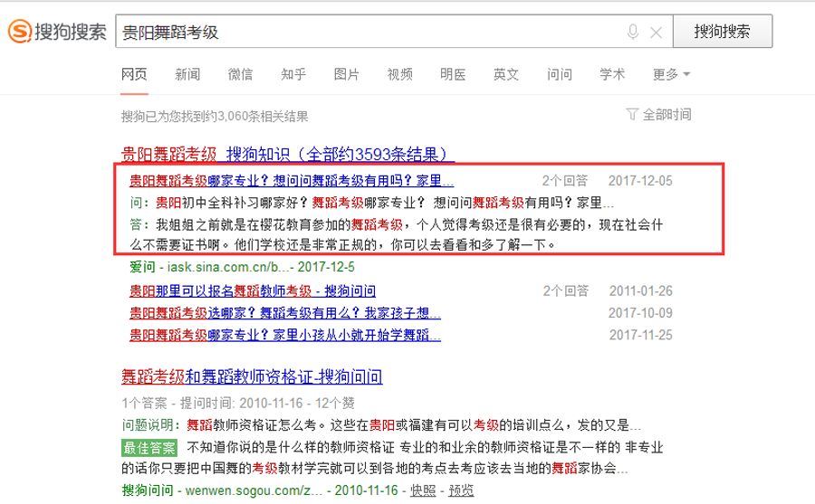Open the 学术 tab
815x504 pixels.
point(612,74)
